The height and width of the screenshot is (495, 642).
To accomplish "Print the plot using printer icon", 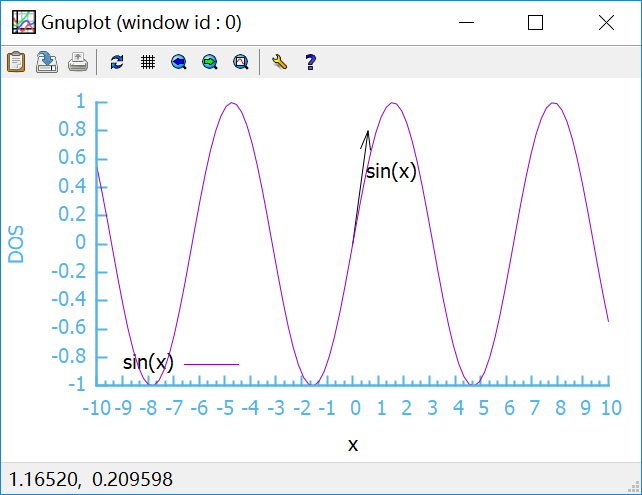I will tap(78, 62).
